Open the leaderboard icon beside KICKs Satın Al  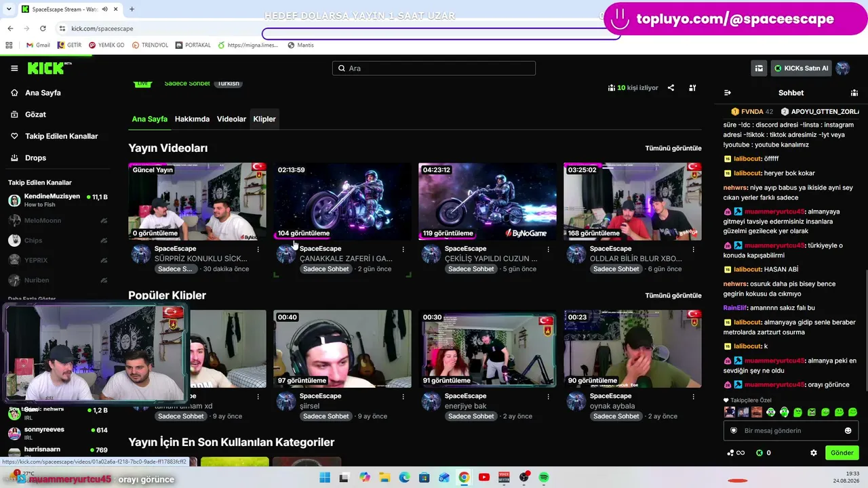click(759, 68)
